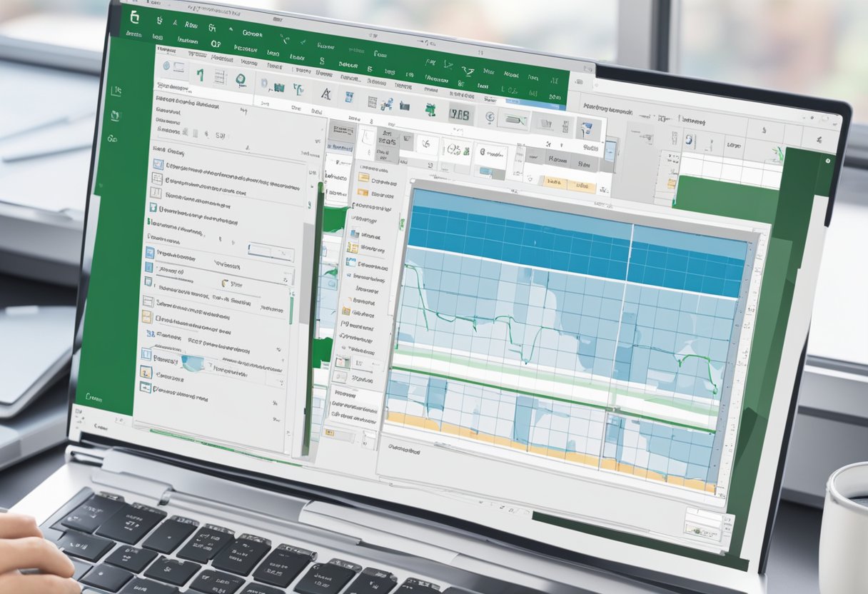Expand the small arrow near left panel bottom
The height and width of the screenshot is (594, 868).
[x=274, y=403]
